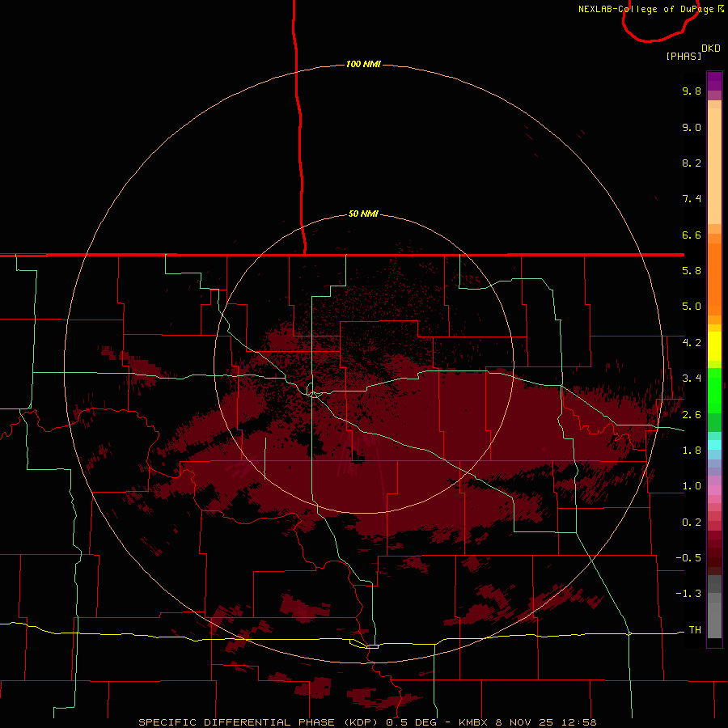This screenshot has height=728, width=728.
Task: Click the [PHAS] units label
Action: (x=684, y=56)
